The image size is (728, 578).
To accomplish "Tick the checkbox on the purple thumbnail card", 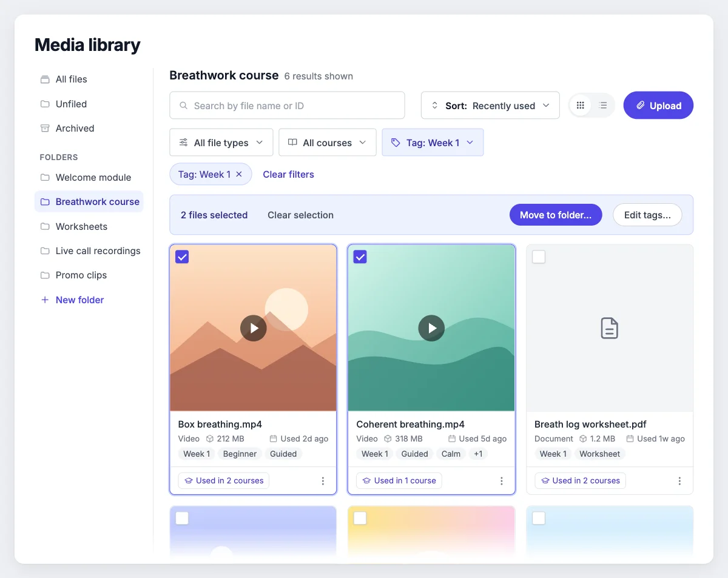I will coord(182,518).
